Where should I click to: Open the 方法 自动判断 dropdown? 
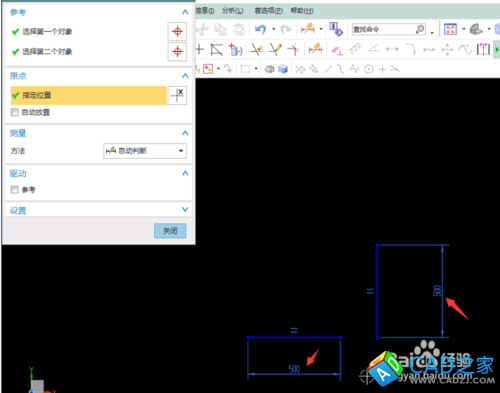click(145, 151)
